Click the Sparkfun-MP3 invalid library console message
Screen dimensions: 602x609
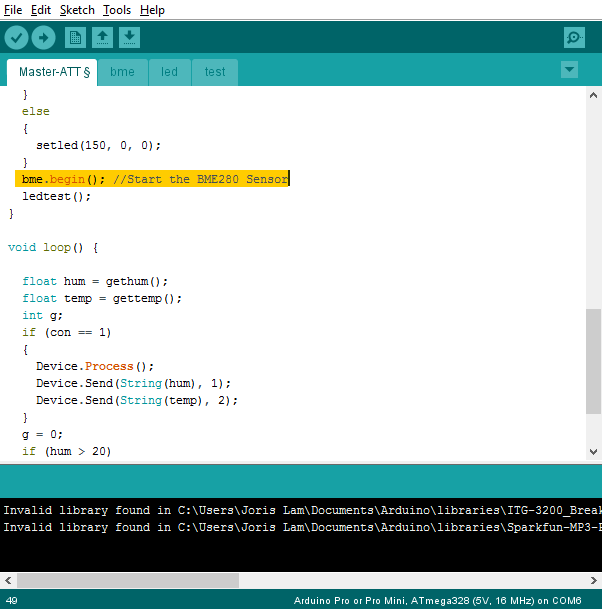pyautogui.click(x=303, y=527)
